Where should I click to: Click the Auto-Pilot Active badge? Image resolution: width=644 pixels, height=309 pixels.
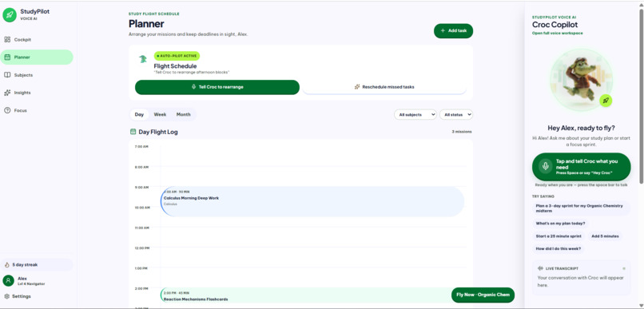[177, 56]
